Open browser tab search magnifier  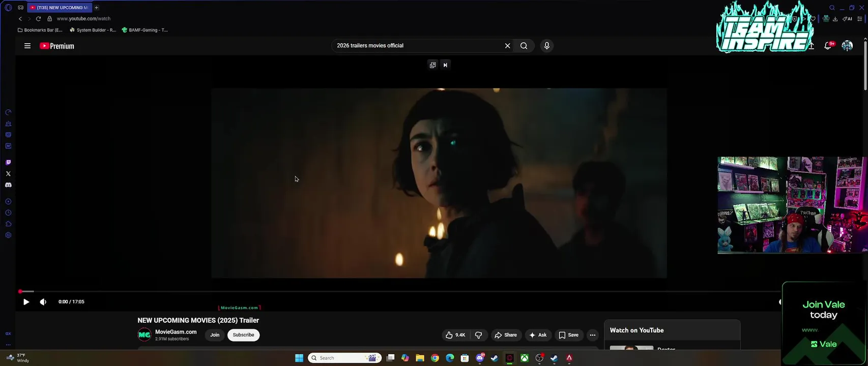832,8
